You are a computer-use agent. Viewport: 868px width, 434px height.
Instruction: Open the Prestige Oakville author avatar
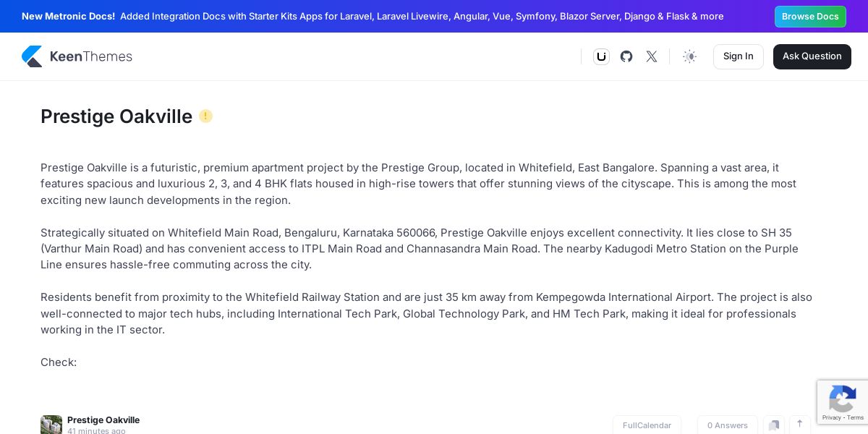(51, 425)
